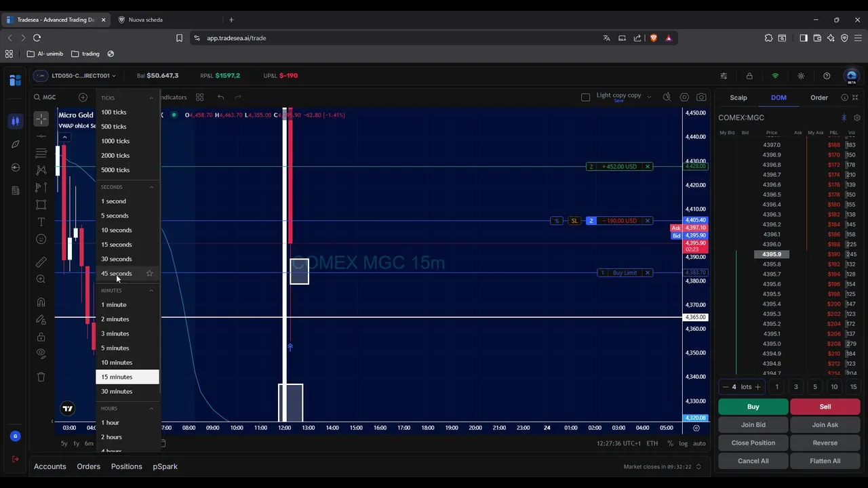Open the emoji icons tool
The height and width of the screenshot is (488, 868).
pos(41,239)
